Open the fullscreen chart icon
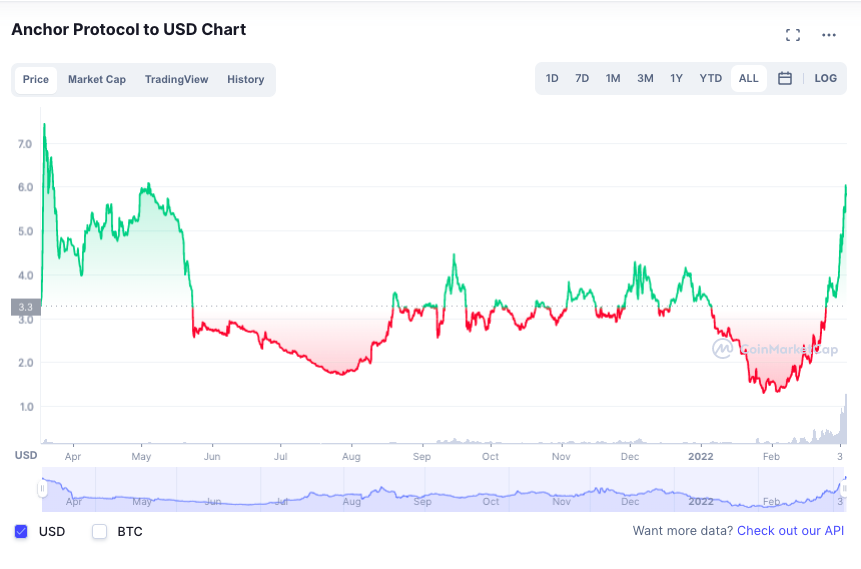Image resolution: width=861 pixels, height=569 pixels. coord(792,35)
